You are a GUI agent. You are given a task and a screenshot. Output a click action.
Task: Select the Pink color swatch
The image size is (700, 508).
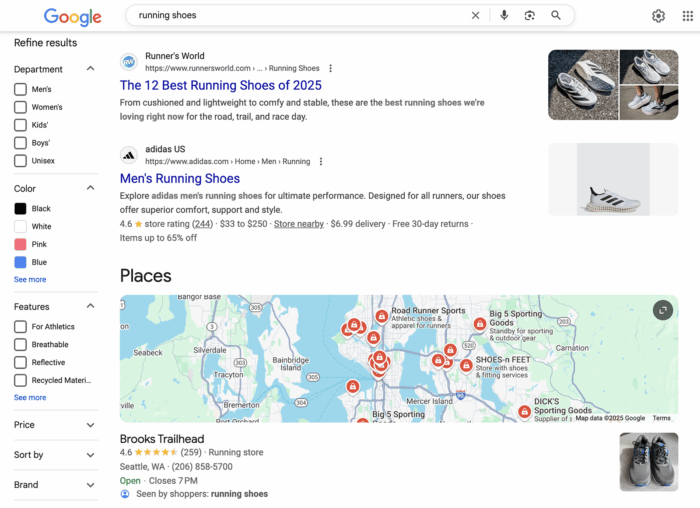point(20,245)
